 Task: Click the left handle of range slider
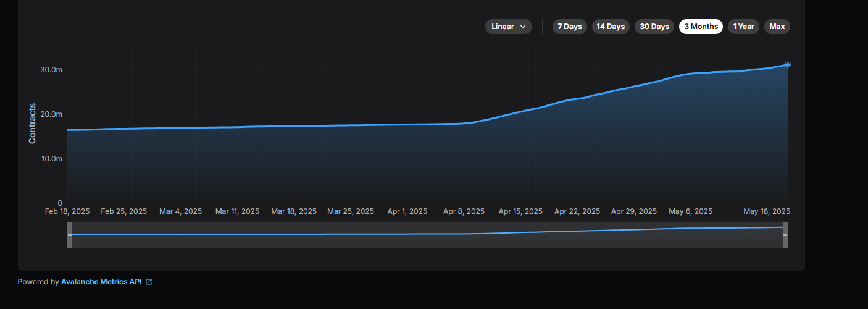coord(70,235)
